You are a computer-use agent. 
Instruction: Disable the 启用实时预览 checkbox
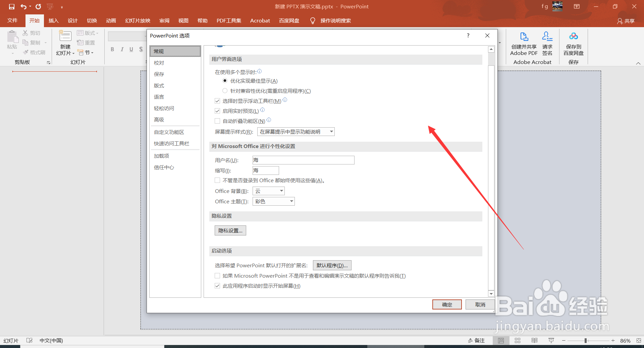tap(217, 111)
